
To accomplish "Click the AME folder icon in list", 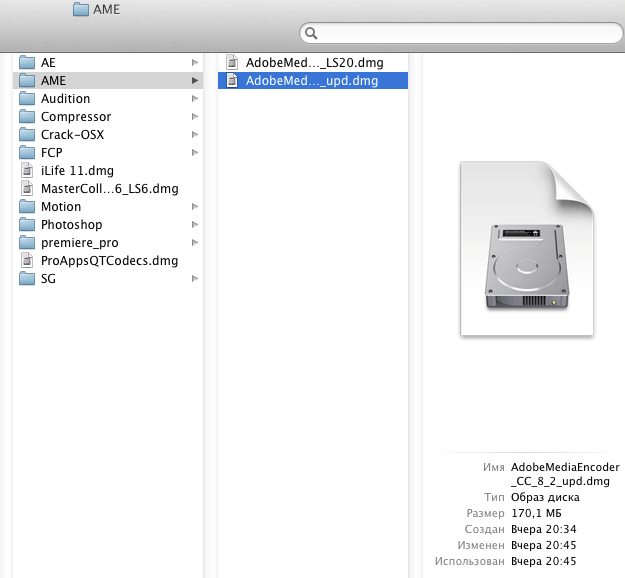I will pyautogui.click(x=27, y=81).
